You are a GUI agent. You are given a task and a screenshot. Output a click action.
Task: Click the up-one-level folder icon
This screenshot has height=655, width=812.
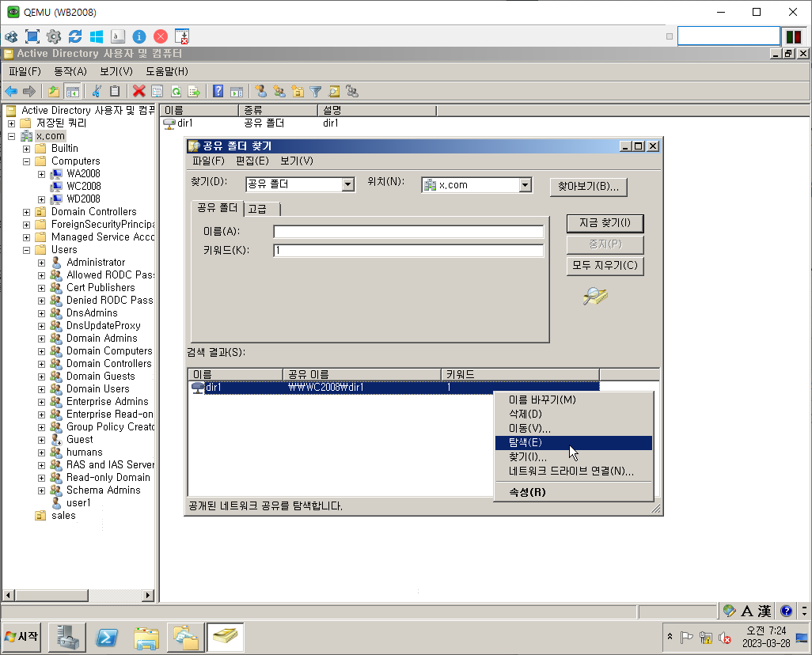(53, 92)
